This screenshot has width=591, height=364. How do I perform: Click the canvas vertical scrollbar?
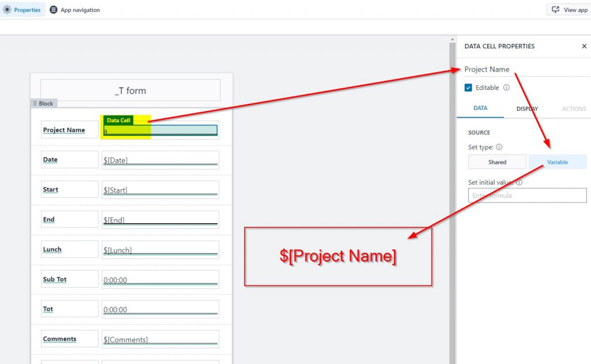452,202
